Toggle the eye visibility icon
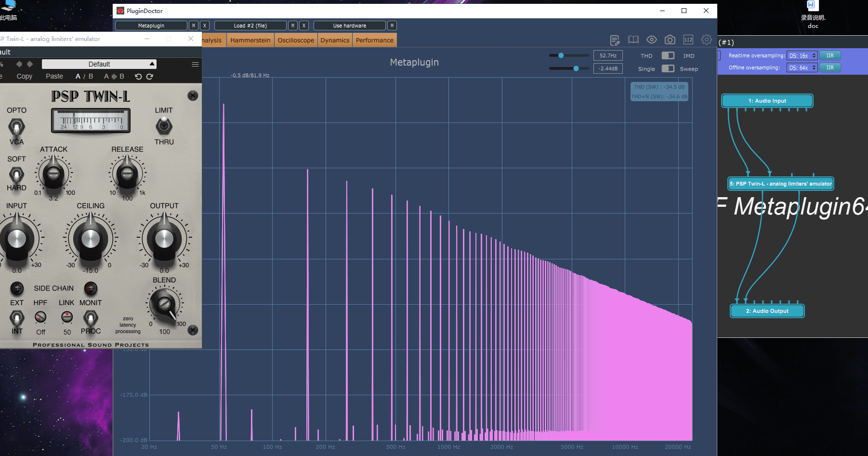Screen dimensions: 868x456 point(651,40)
